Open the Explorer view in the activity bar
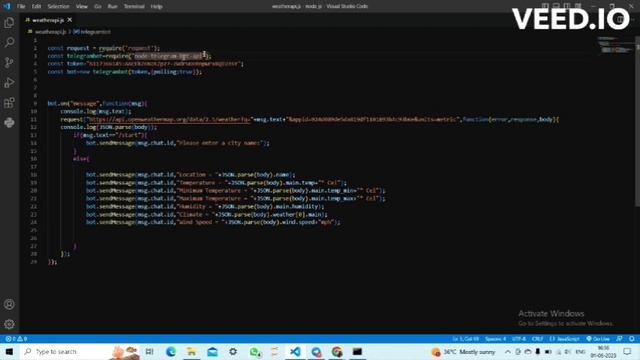Image resolution: width=640 pixels, height=360 pixels. (9, 22)
